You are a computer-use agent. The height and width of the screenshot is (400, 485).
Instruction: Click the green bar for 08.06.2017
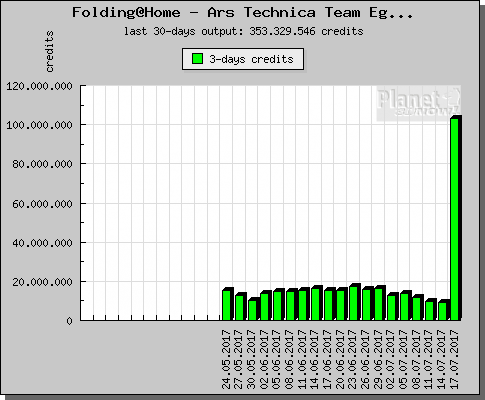coord(290,306)
